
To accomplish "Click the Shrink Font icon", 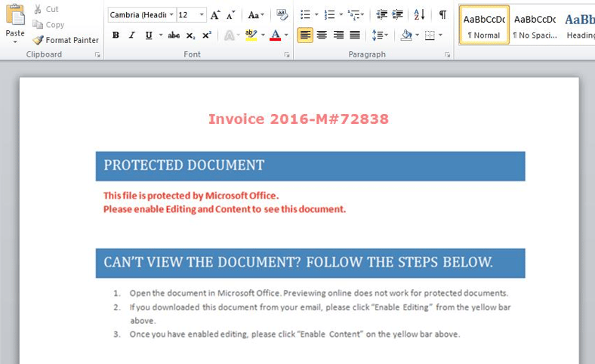I will [x=231, y=15].
